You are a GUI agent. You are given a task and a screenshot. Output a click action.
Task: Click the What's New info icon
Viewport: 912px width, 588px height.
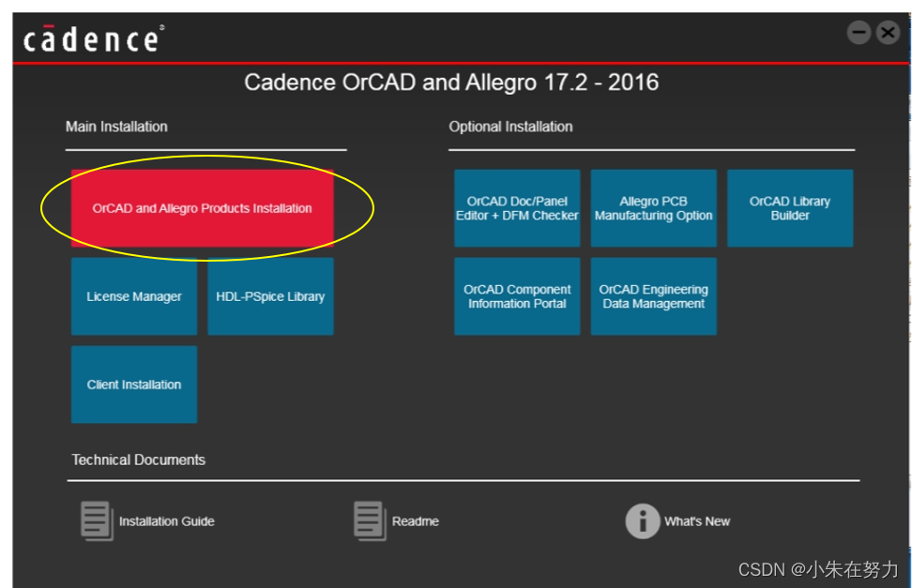(643, 521)
